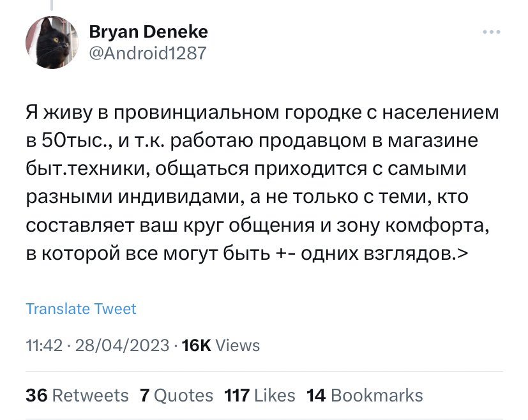This screenshot has height=420, width=528.
Task: View the 16K Views analytics
Action: (x=221, y=346)
